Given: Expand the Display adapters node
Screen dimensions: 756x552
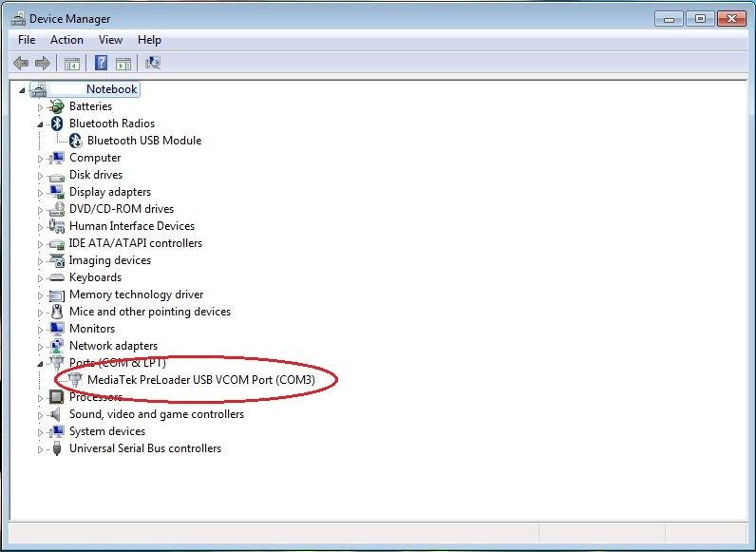Looking at the screenshot, I should point(41,193).
